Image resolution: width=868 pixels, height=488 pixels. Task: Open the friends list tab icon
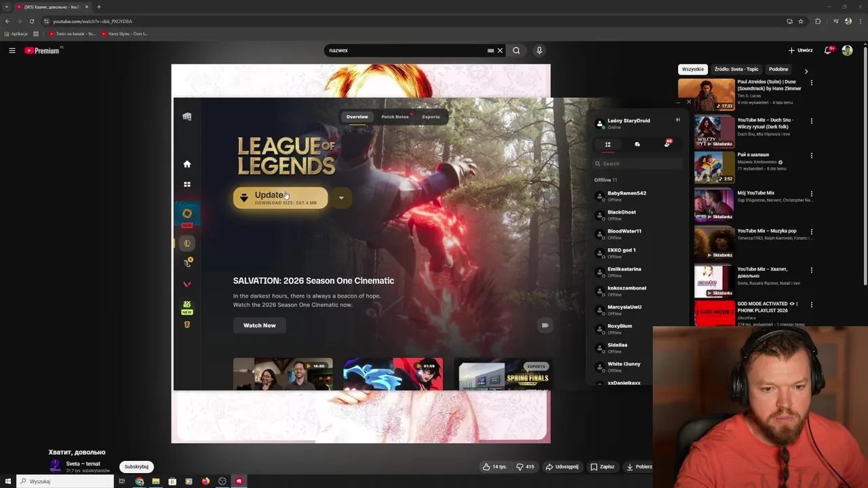click(608, 144)
